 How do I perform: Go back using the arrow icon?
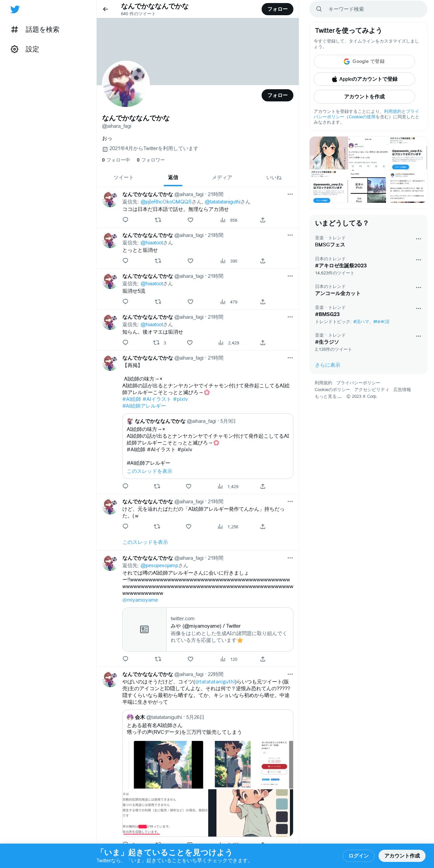105,9
